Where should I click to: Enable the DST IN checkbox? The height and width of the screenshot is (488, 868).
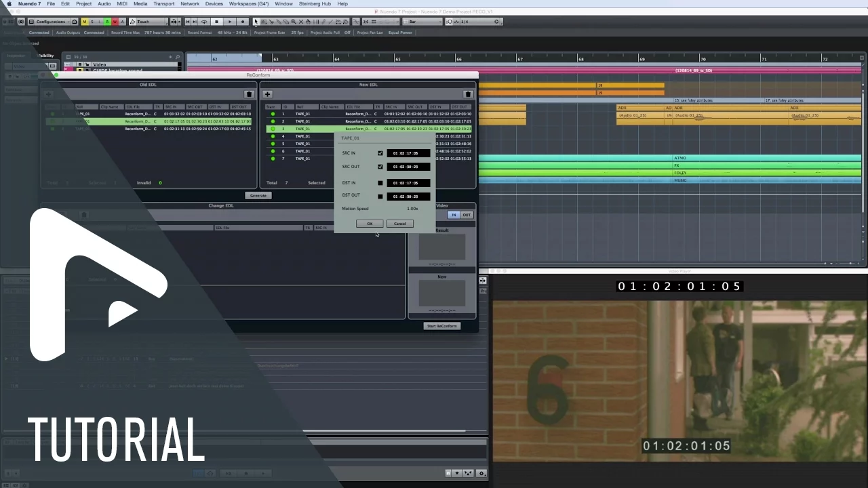coord(380,183)
